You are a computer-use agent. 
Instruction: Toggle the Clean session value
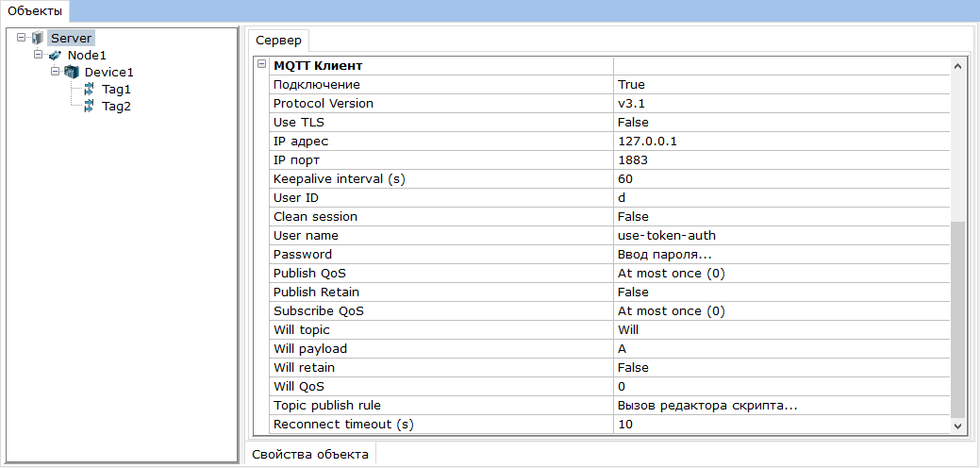[633, 217]
